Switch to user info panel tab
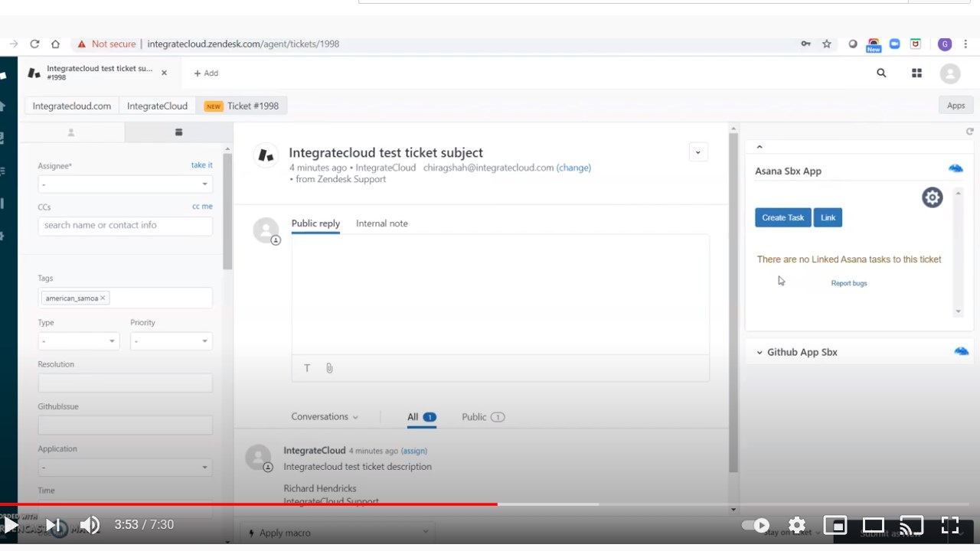The width and height of the screenshot is (980, 551). (71, 132)
